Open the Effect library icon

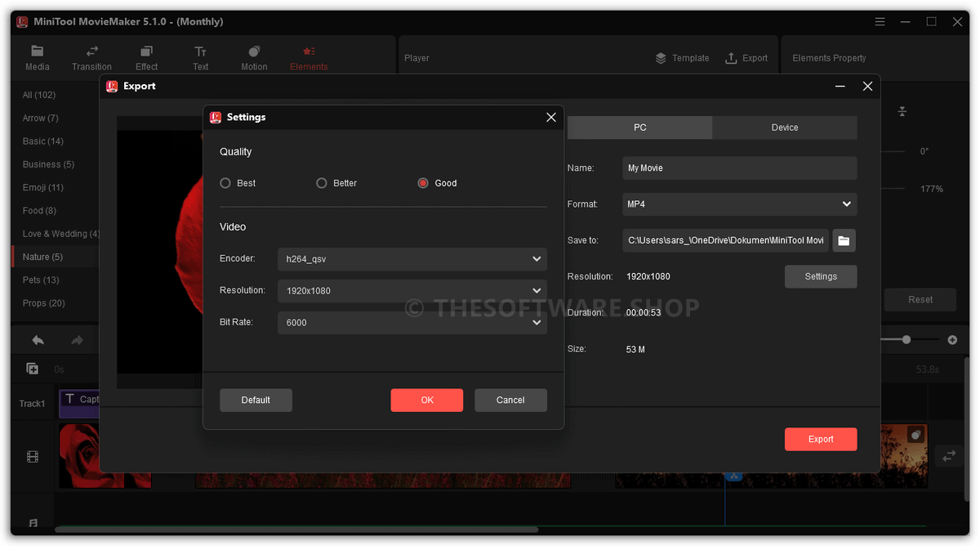[147, 51]
